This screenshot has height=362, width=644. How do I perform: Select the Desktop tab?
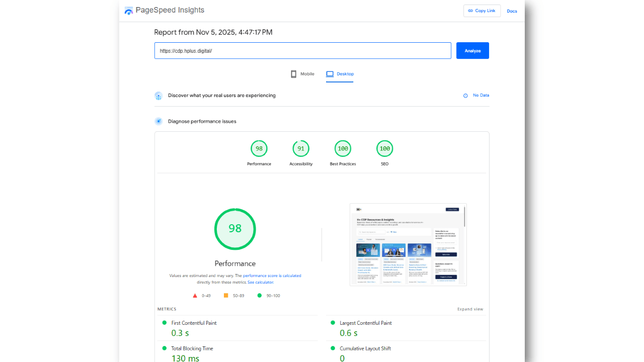pyautogui.click(x=340, y=74)
